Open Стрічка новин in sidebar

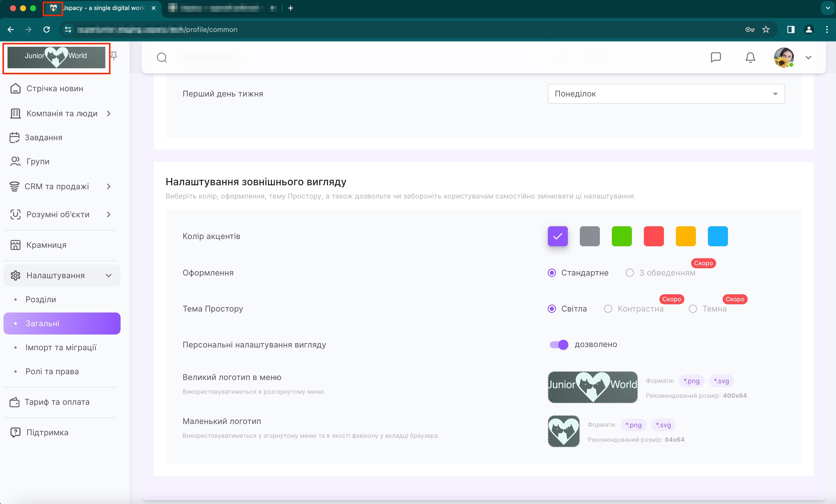pos(54,88)
